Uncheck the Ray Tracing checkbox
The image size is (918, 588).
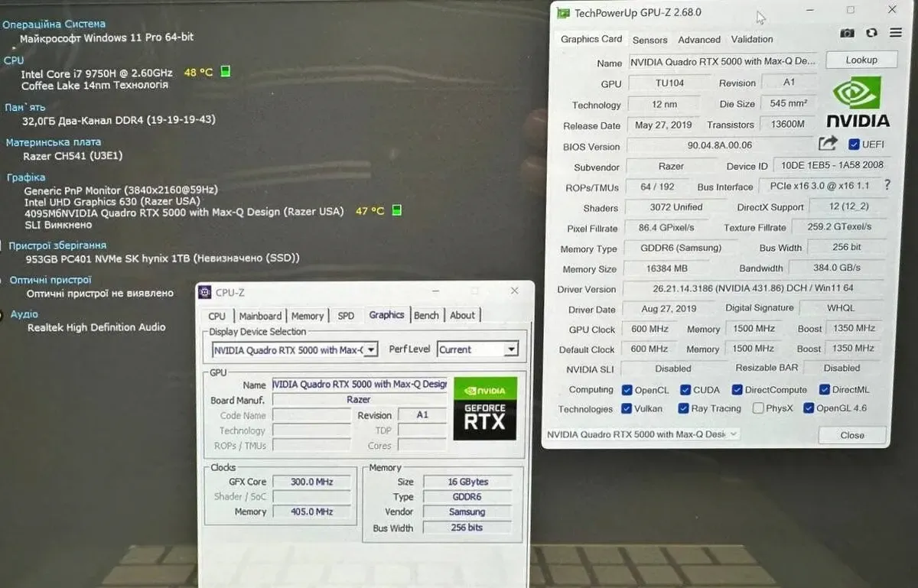pyautogui.click(x=683, y=408)
